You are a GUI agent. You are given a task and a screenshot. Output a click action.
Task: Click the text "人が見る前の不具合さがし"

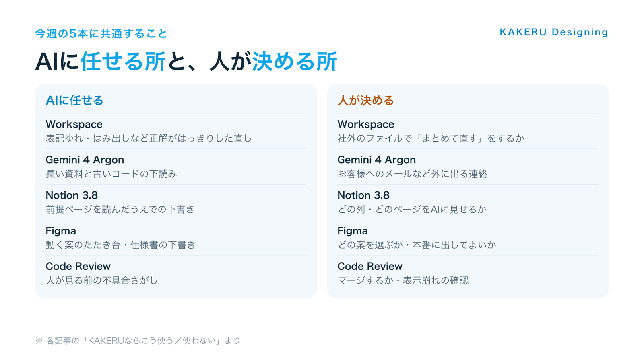pyautogui.click(x=102, y=280)
